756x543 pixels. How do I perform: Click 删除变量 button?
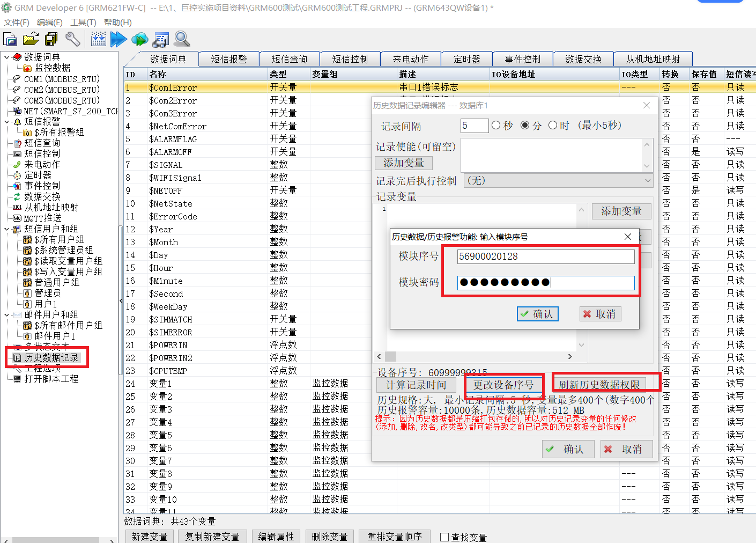pyautogui.click(x=330, y=537)
